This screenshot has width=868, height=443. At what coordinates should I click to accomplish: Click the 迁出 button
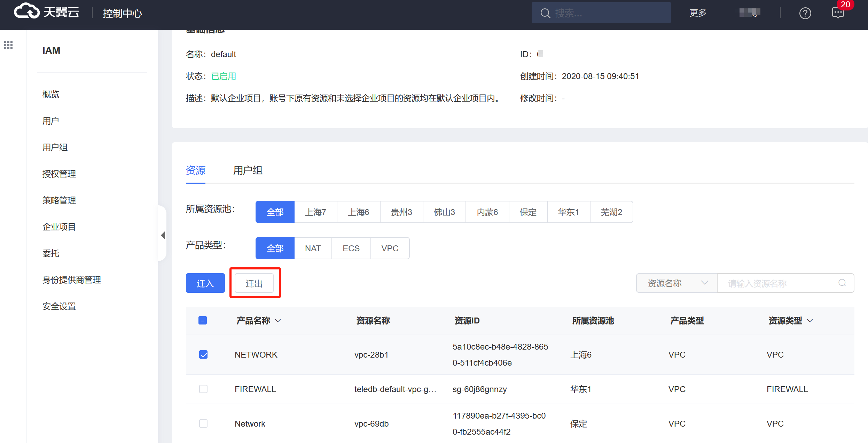pos(254,283)
